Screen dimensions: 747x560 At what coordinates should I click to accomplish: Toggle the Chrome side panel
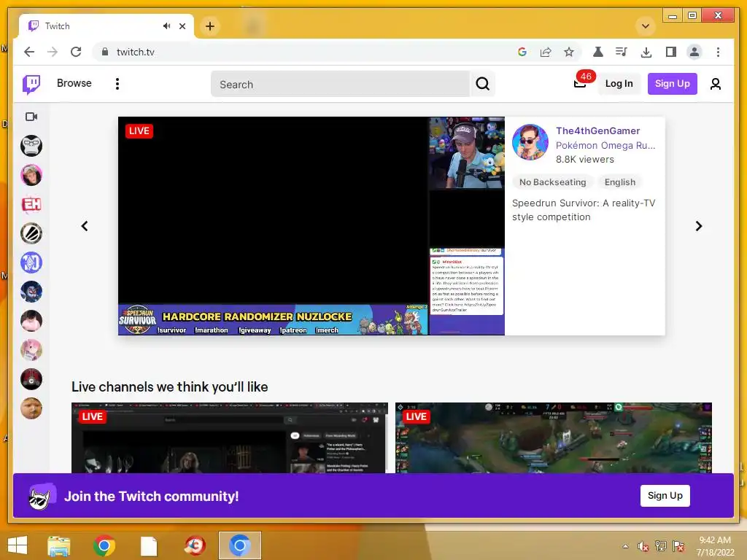pyautogui.click(x=671, y=52)
